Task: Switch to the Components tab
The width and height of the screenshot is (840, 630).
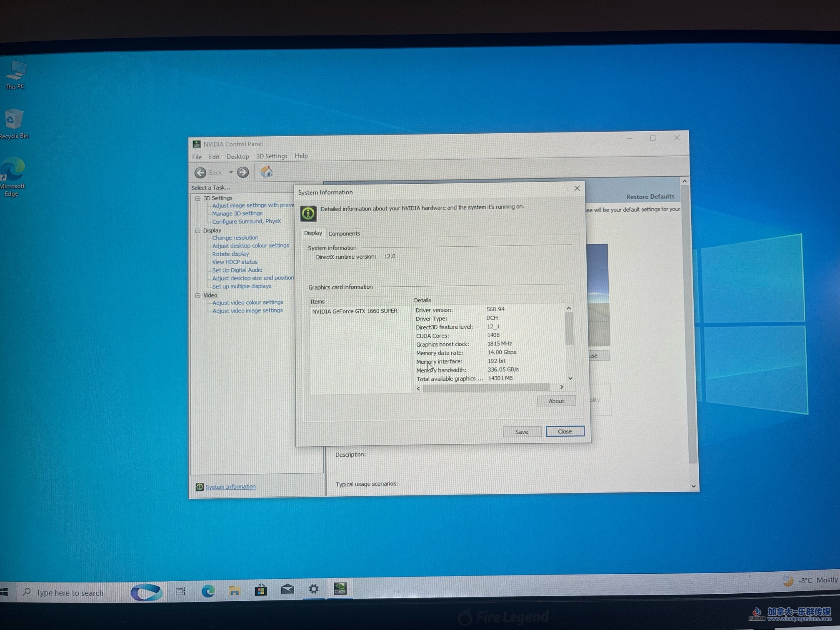Action: (x=344, y=234)
